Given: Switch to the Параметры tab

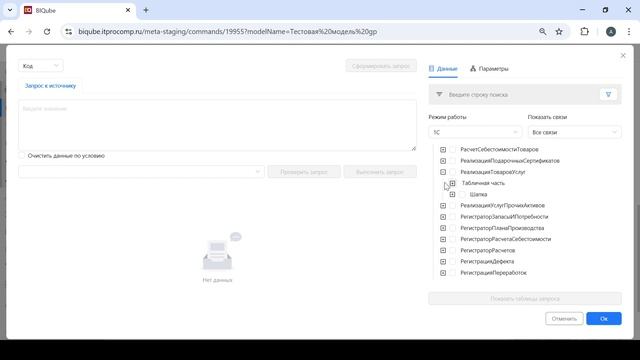Looking at the screenshot, I should pos(489,69).
